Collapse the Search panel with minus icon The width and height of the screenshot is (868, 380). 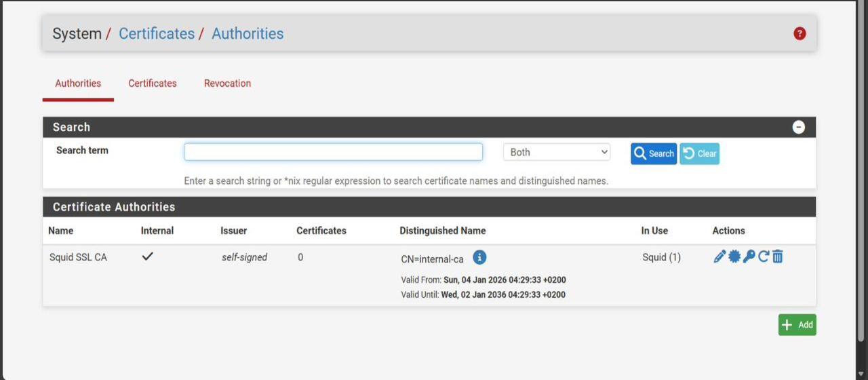click(799, 127)
